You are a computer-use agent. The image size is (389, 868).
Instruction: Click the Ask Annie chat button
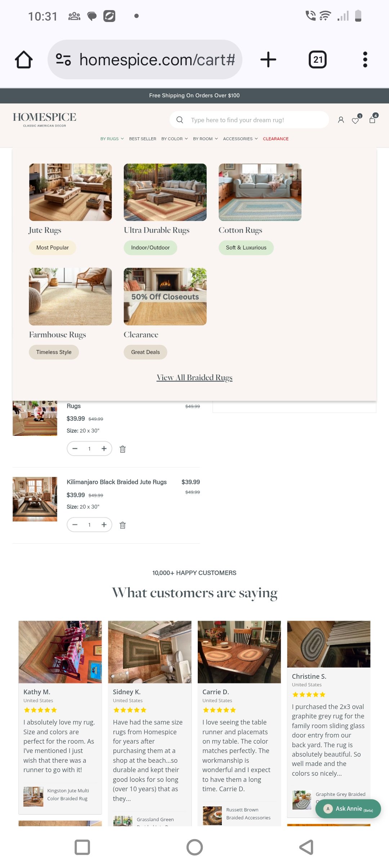click(348, 809)
